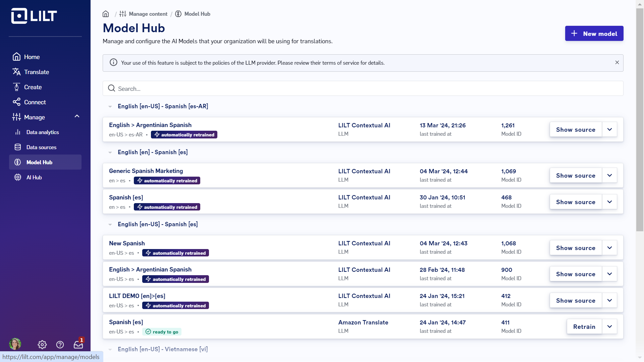Select the Generic Spanish Marketing model name
The width and height of the screenshot is (644, 362).
pyautogui.click(x=146, y=171)
